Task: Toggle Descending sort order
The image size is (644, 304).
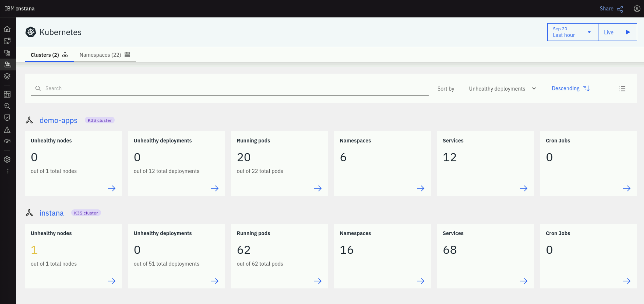Action: tap(570, 88)
